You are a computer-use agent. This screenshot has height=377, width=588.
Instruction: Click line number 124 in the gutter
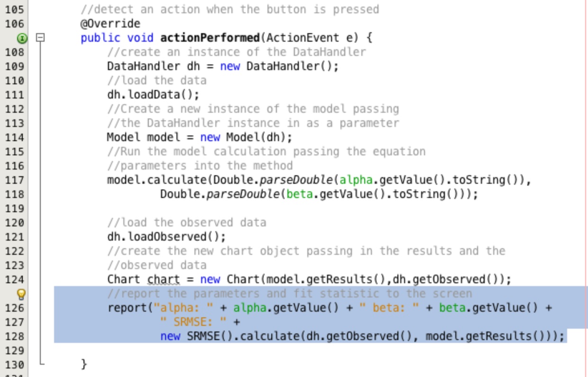(x=14, y=279)
